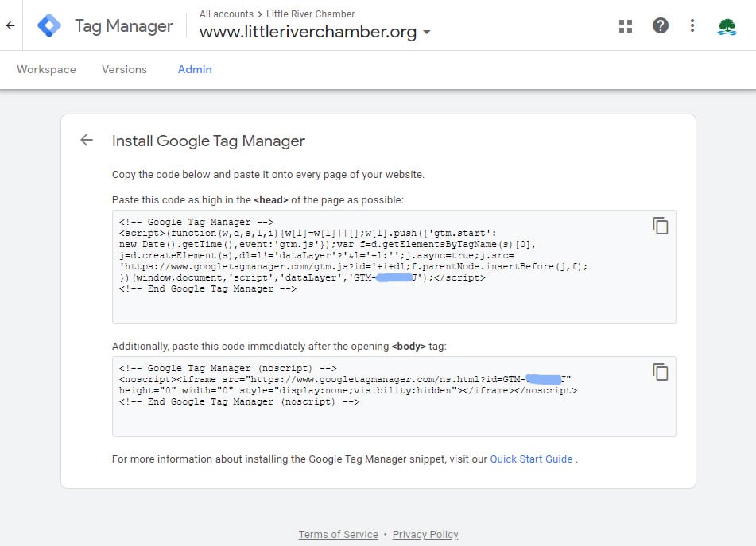The height and width of the screenshot is (546, 756).
Task: Click inside the head script code box
Action: (x=394, y=267)
